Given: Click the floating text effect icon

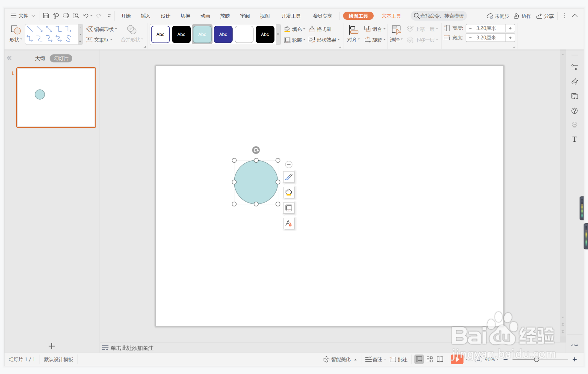Looking at the screenshot, I should [289, 223].
